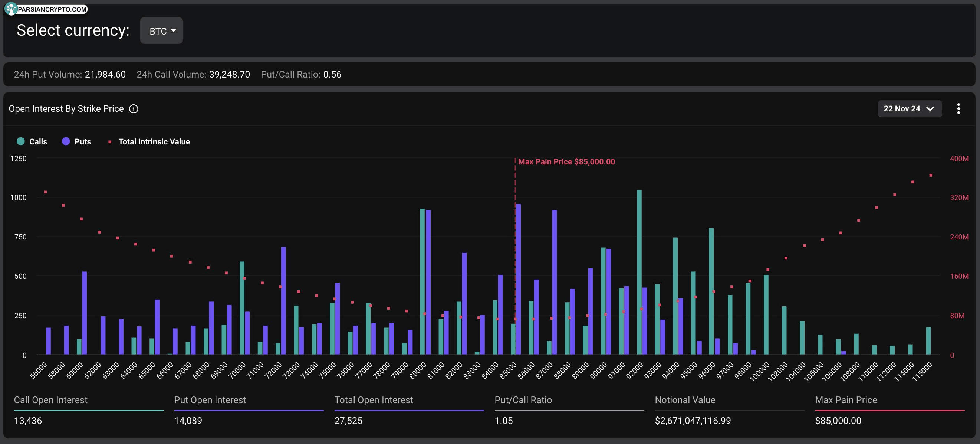Open the 22 Nov 24 expiry dropdown
Screen dimensions: 980x444
click(910, 108)
